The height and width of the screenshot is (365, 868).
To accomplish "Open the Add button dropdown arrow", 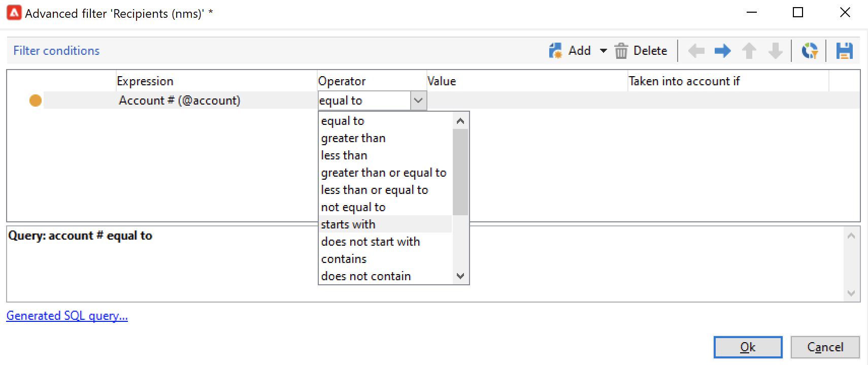I will click(x=603, y=51).
